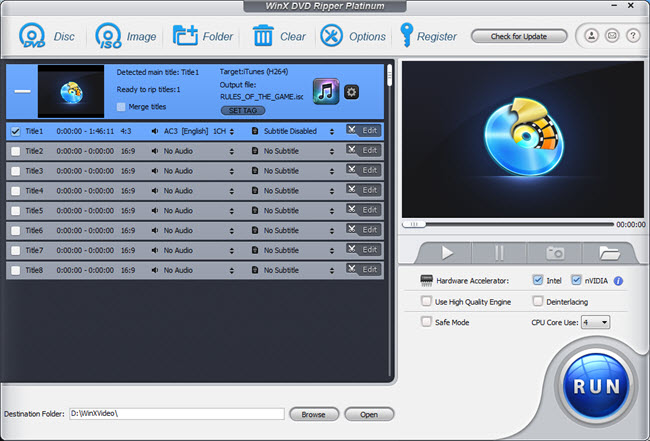Load a DVD with the Disc icon
Screen dimensions: 650x441
coord(32,36)
